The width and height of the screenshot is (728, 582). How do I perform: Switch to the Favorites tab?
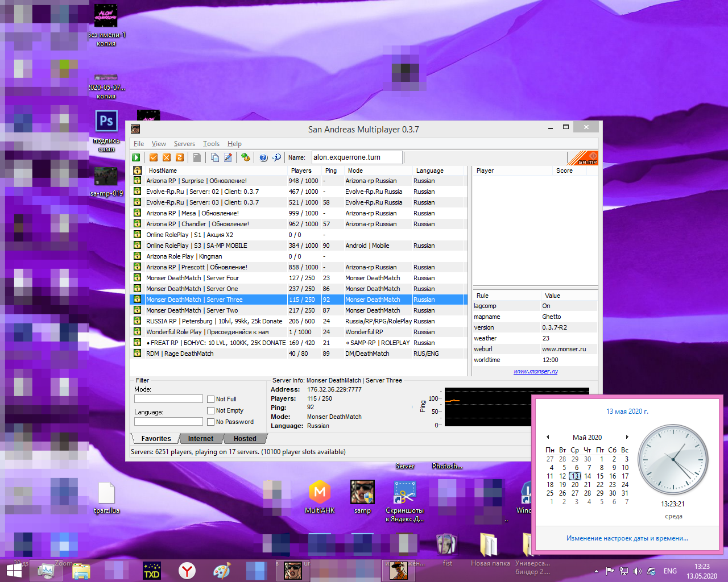point(156,439)
